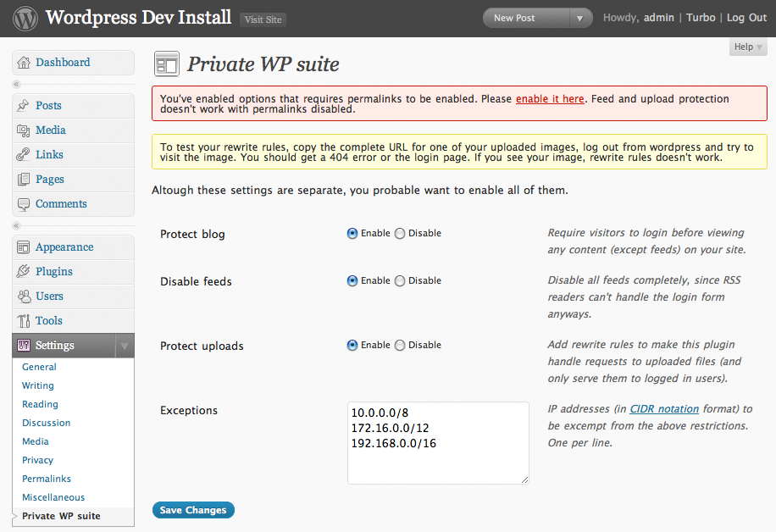Screen dimensions: 776x532
Task: Click the Tools icon in sidebar
Action: tap(24, 321)
